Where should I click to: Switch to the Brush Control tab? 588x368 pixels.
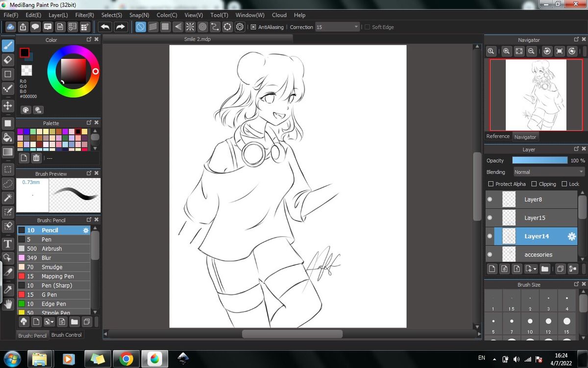tap(67, 335)
